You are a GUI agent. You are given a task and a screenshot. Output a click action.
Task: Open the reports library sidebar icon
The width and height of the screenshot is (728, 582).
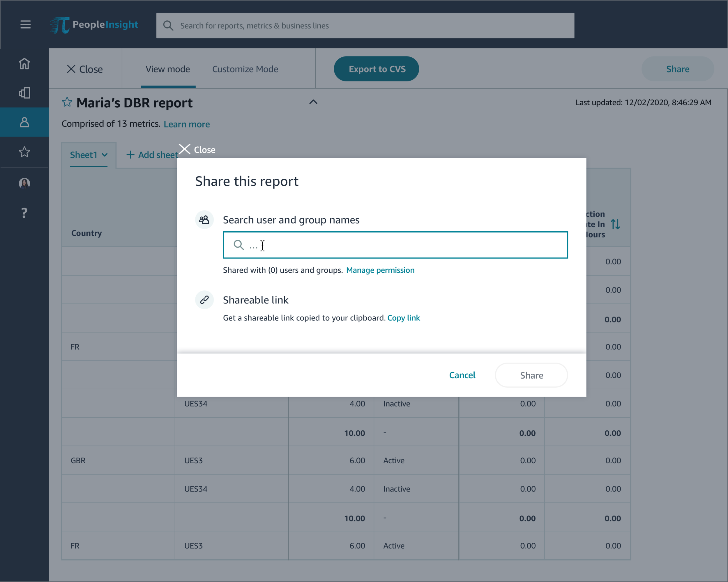point(24,93)
